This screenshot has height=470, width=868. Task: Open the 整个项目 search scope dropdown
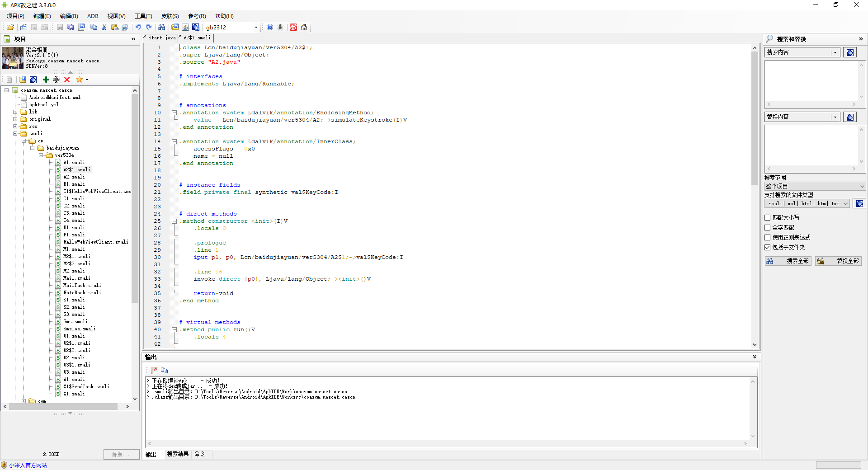(815, 186)
